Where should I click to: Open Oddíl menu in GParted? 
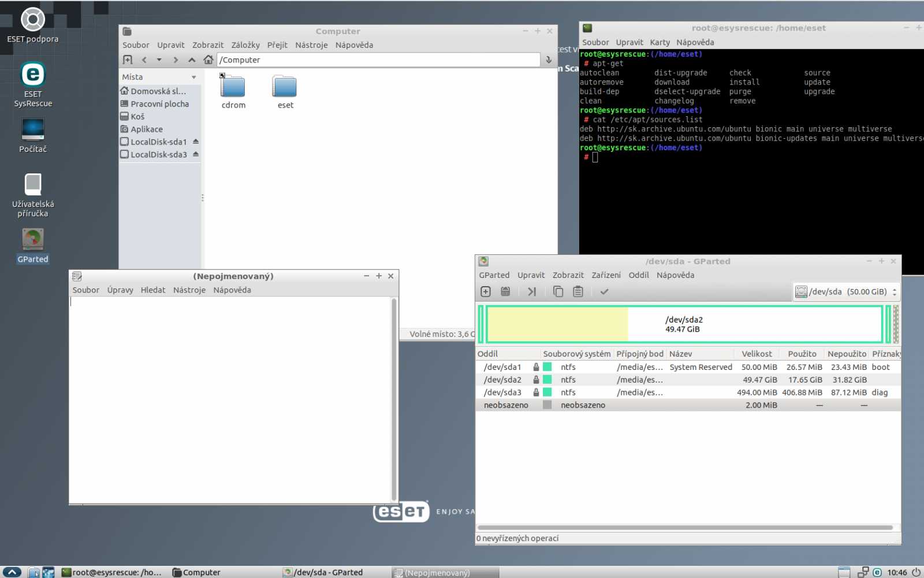pos(639,275)
